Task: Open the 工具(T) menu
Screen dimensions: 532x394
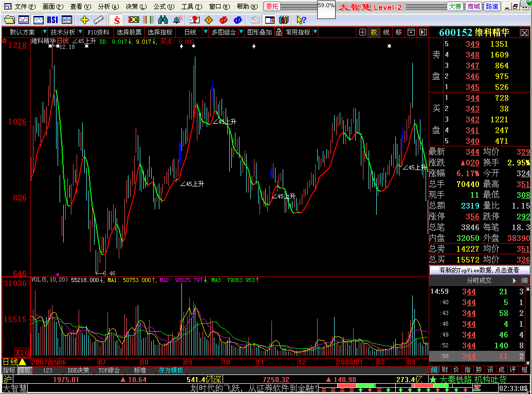Action: tap(192, 7)
